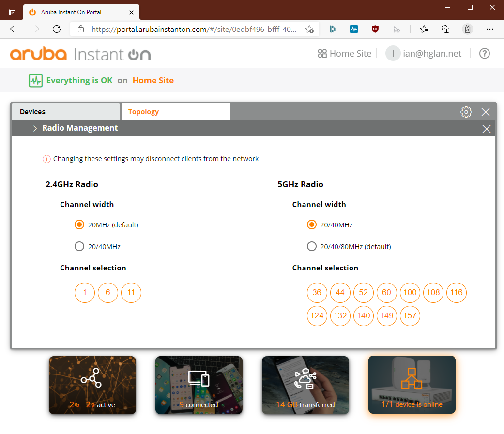
Task: Toggle 5GHz channel 108
Action: [433, 292]
